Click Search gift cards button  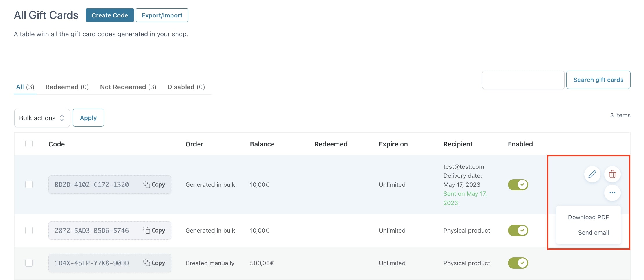(598, 80)
